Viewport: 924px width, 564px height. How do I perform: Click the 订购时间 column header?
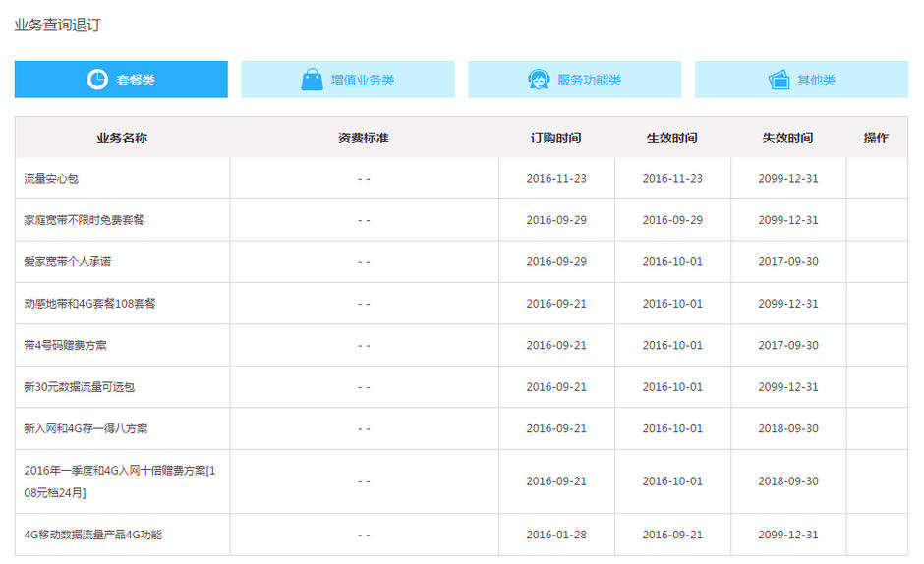coord(555,138)
